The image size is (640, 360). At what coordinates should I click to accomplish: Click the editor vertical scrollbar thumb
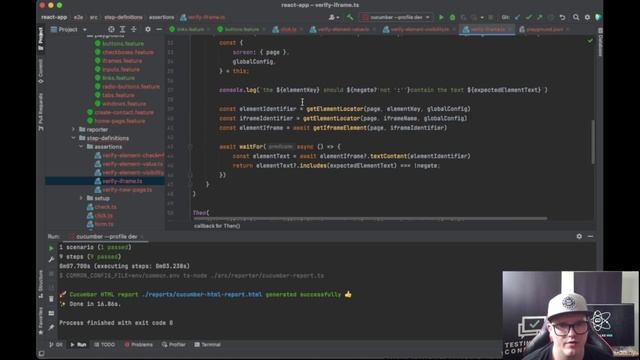[593, 142]
